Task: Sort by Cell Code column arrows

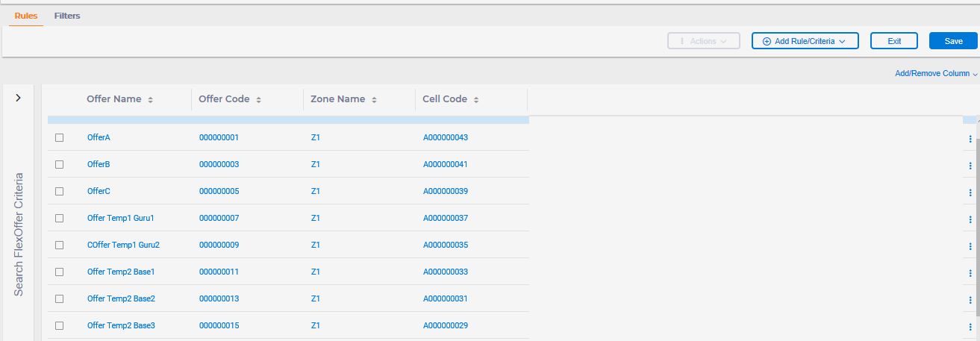Action: click(x=475, y=99)
